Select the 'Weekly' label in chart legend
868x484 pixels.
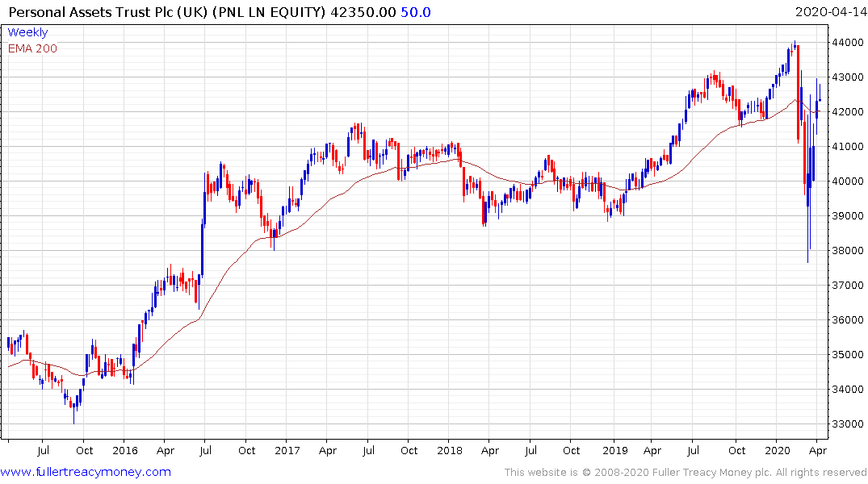click(27, 32)
